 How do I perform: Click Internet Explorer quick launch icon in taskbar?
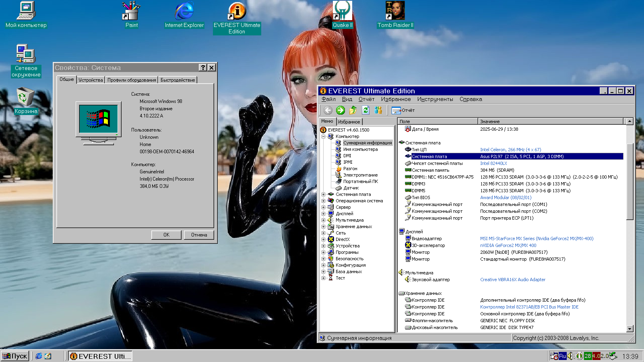[x=39, y=356]
